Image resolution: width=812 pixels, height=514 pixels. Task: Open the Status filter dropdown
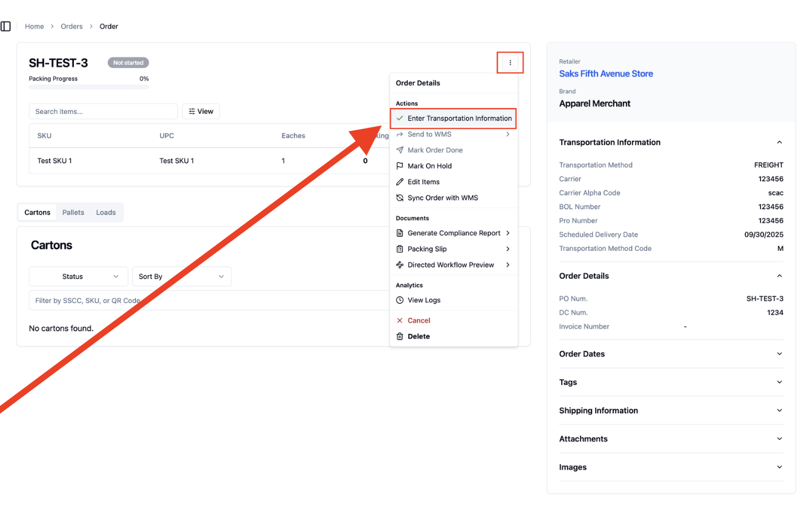pyautogui.click(x=79, y=276)
